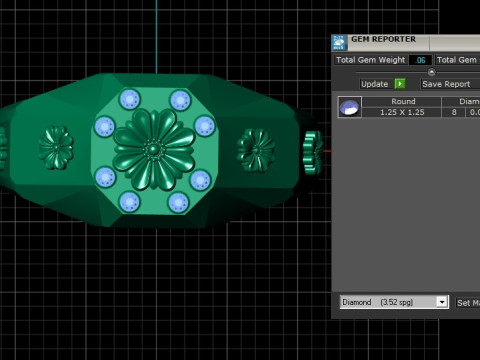Screen dimensions: 480x360
Task: Click the Gem Reporter panel logo icon
Action: [x=340, y=43]
